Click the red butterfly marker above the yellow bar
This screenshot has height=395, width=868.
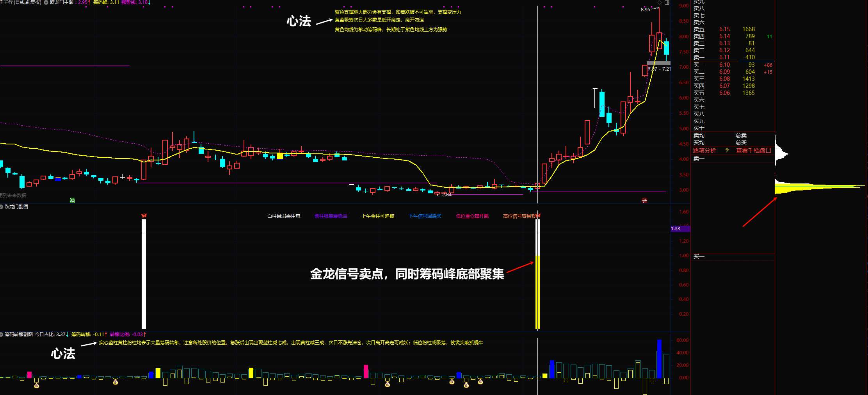coord(538,216)
